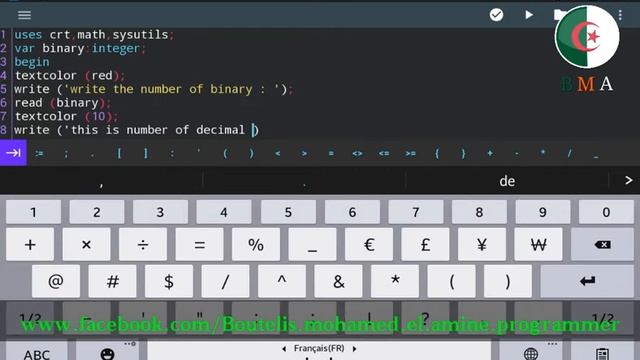The height and width of the screenshot is (360, 640).
Task: Tap the plus key on keyboard
Action: click(x=30, y=244)
